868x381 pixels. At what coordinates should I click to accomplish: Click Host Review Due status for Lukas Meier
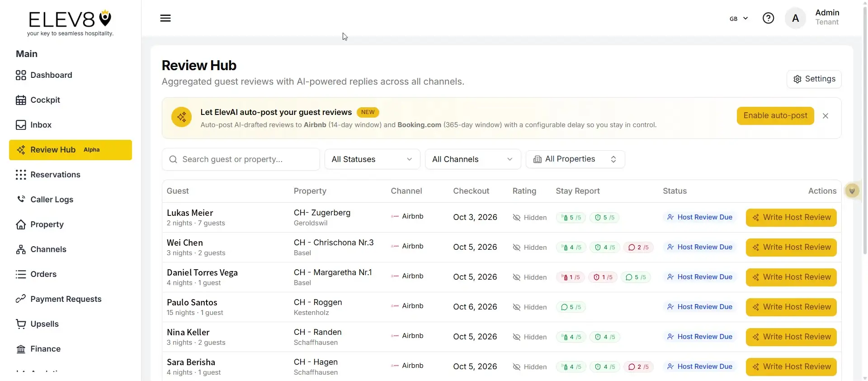click(700, 217)
